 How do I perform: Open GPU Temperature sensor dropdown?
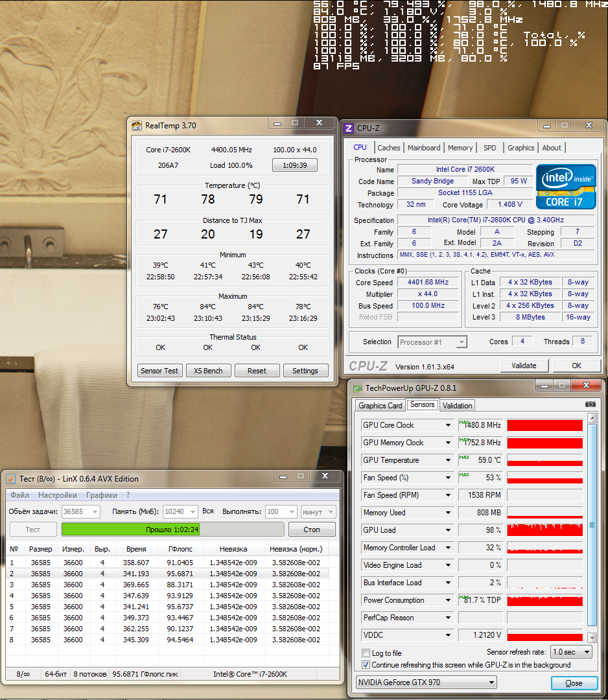(448, 460)
